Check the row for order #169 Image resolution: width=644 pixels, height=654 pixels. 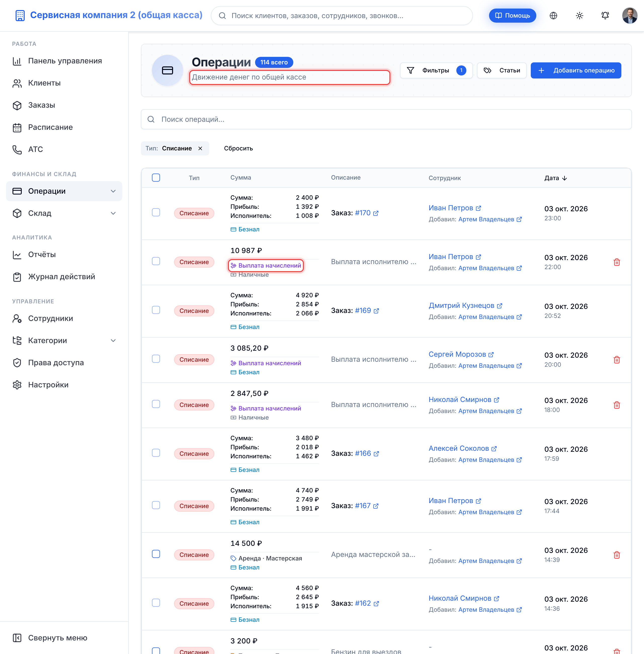click(x=155, y=310)
